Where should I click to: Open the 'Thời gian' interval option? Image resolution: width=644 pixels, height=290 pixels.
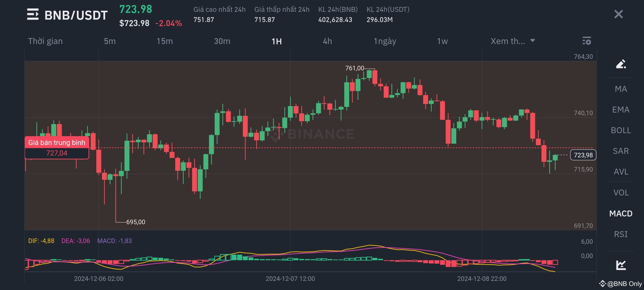coord(45,41)
